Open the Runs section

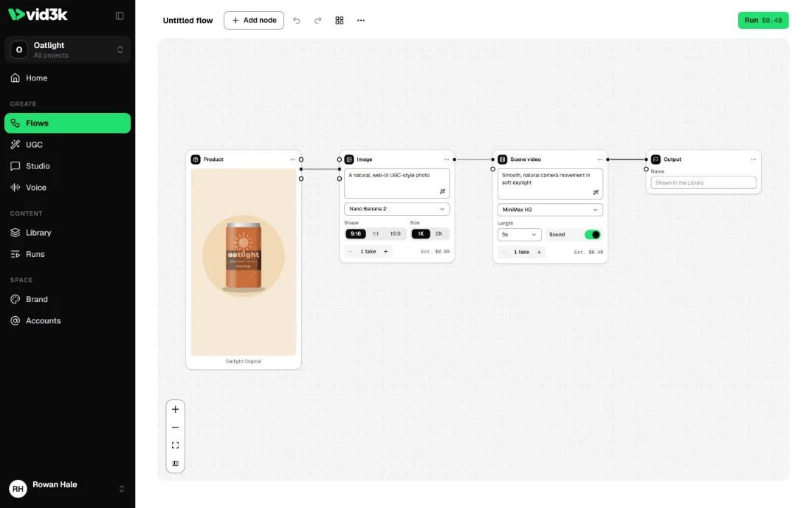coord(67,254)
